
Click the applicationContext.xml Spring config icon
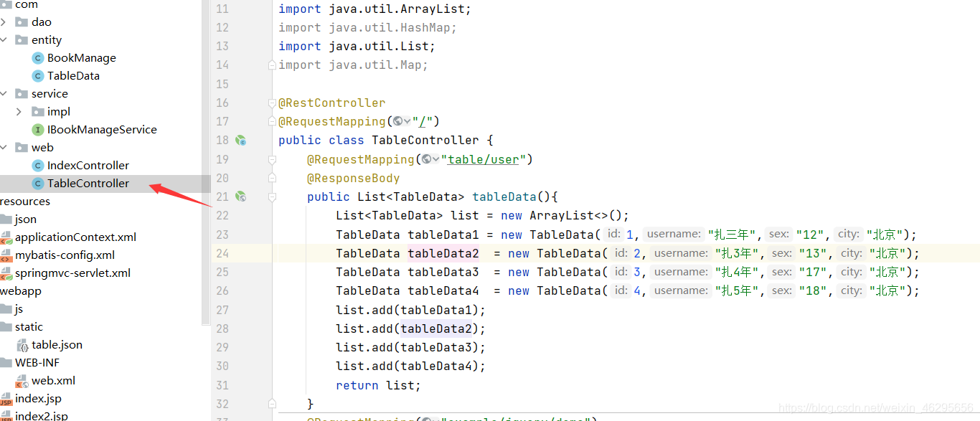[x=6, y=237]
